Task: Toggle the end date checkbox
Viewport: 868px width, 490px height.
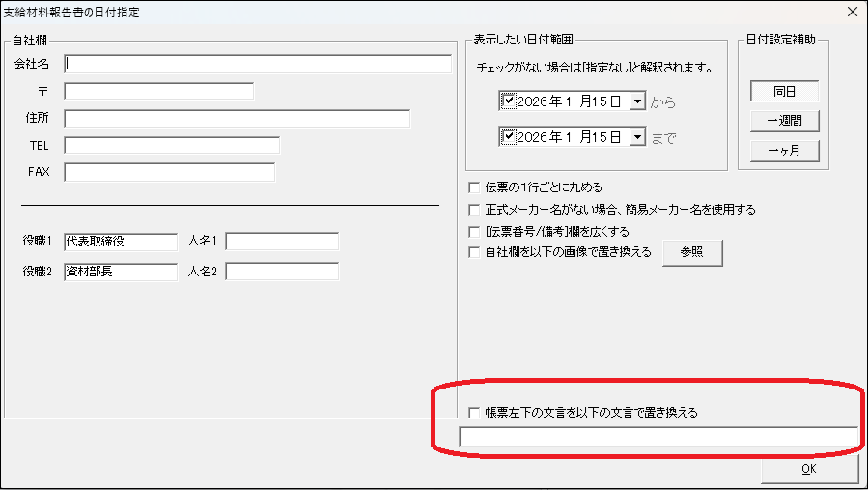Action: [508, 137]
